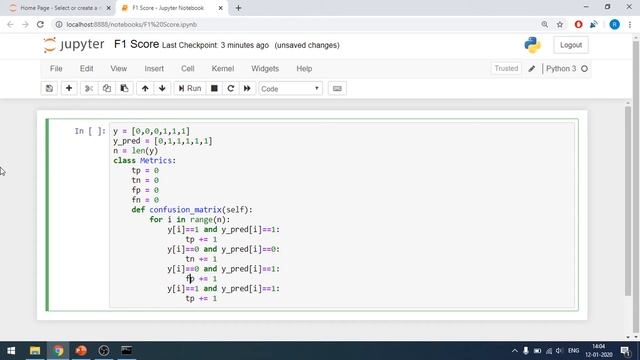The image size is (640, 360).
Task: Cut the selected cell with scissors icon
Action: tap(89, 89)
